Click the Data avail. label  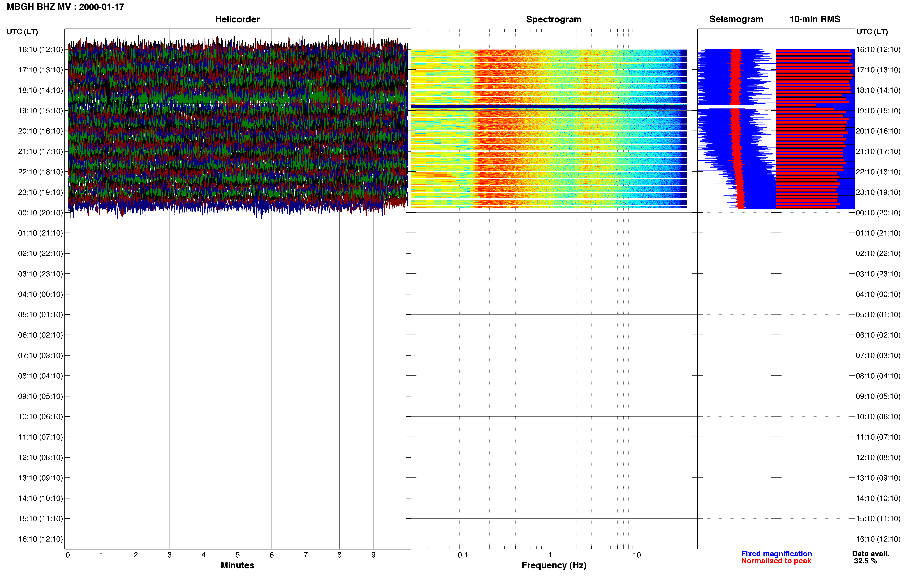point(870,554)
